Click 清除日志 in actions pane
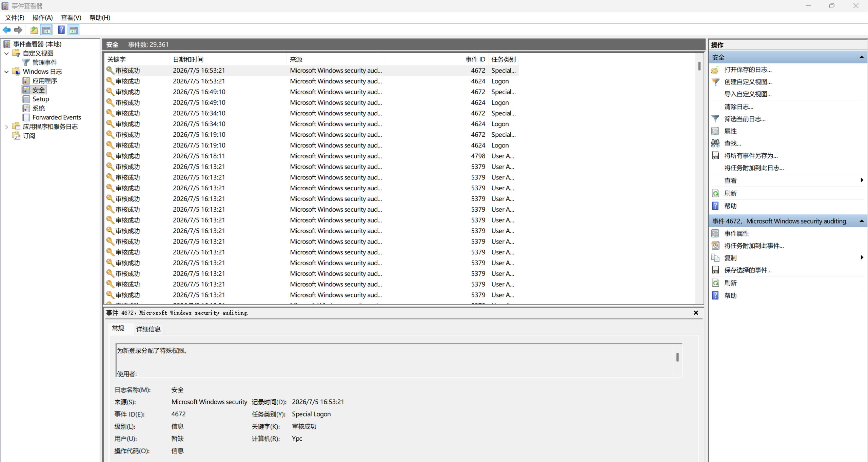Viewport: 868px width, 462px height. (x=738, y=107)
